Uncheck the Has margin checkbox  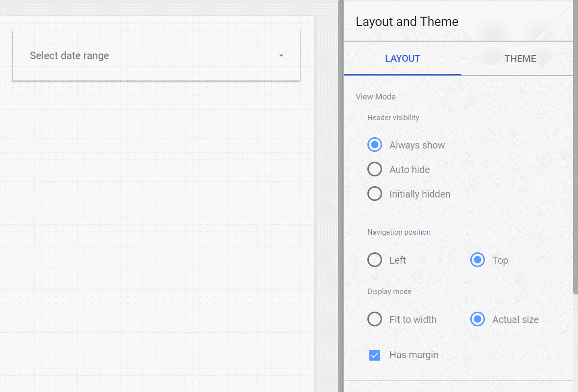pyautogui.click(x=375, y=355)
